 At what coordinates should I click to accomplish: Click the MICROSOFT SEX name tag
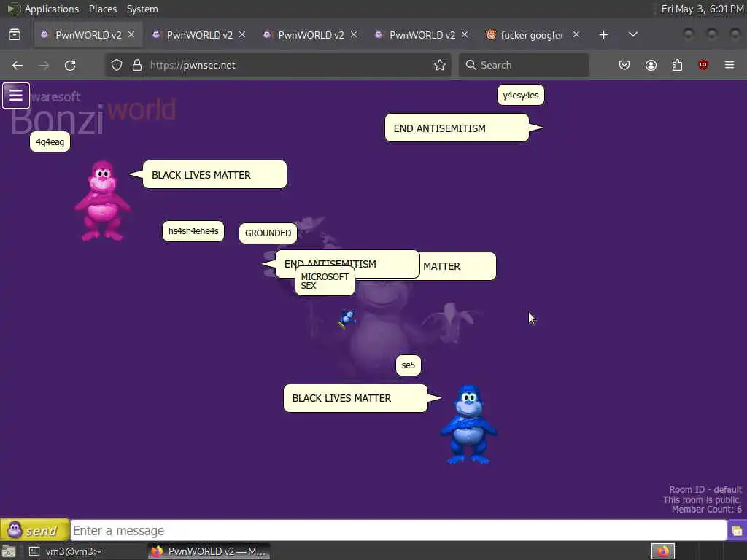(325, 281)
